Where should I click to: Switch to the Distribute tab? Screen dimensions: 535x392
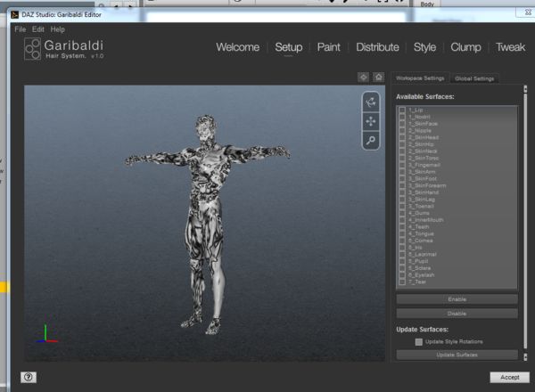point(377,47)
